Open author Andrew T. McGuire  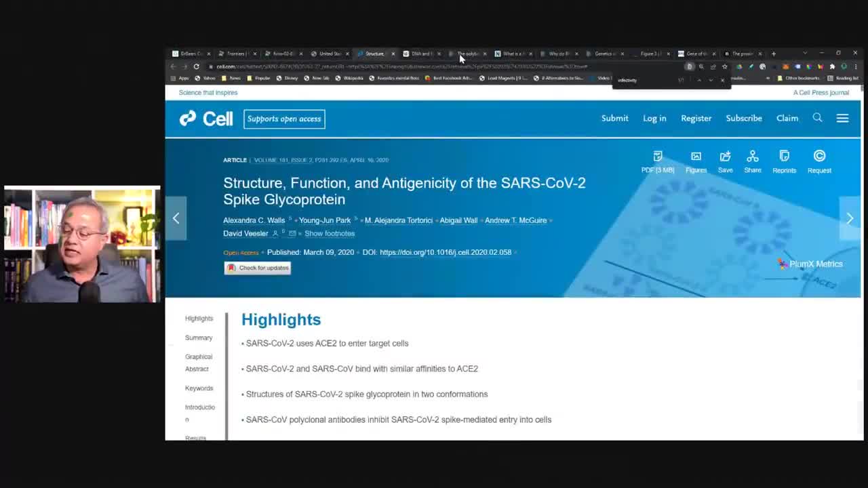pos(516,220)
